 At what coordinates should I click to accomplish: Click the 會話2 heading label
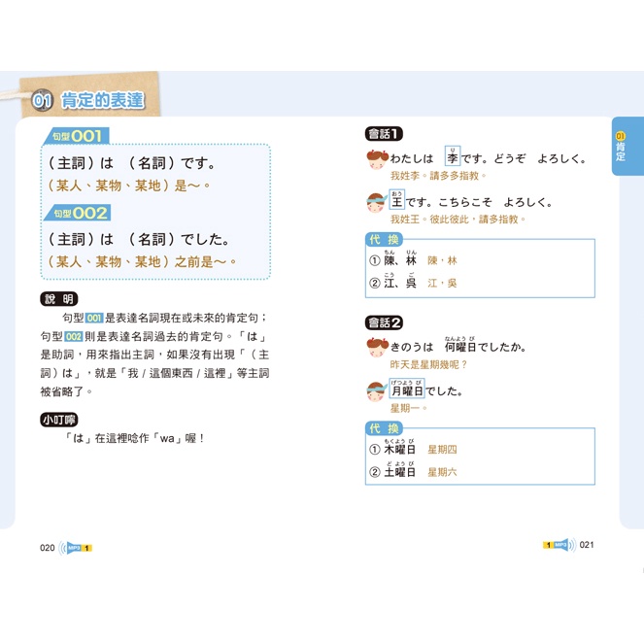tap(384, 322)
